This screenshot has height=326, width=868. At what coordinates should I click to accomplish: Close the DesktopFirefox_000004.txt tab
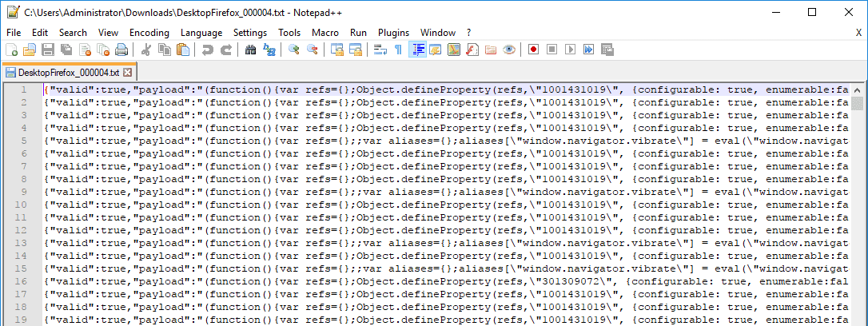pos(126,72)
